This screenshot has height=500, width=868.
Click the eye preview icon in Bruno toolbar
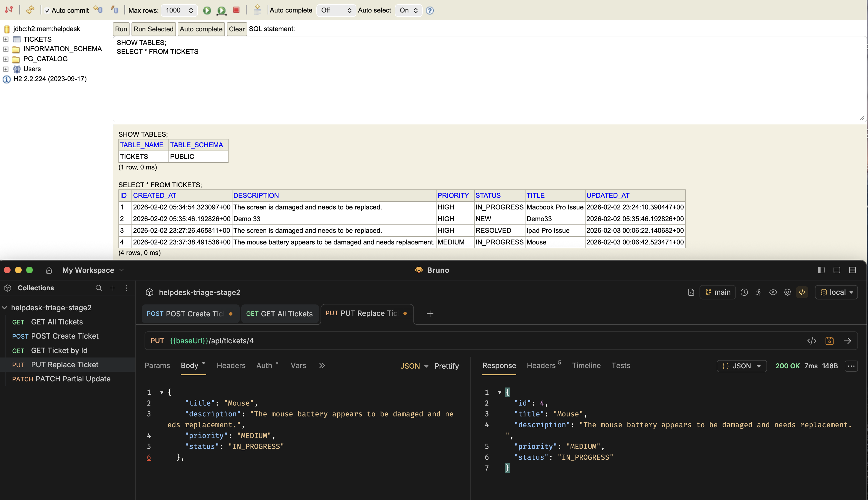point(773,292)
